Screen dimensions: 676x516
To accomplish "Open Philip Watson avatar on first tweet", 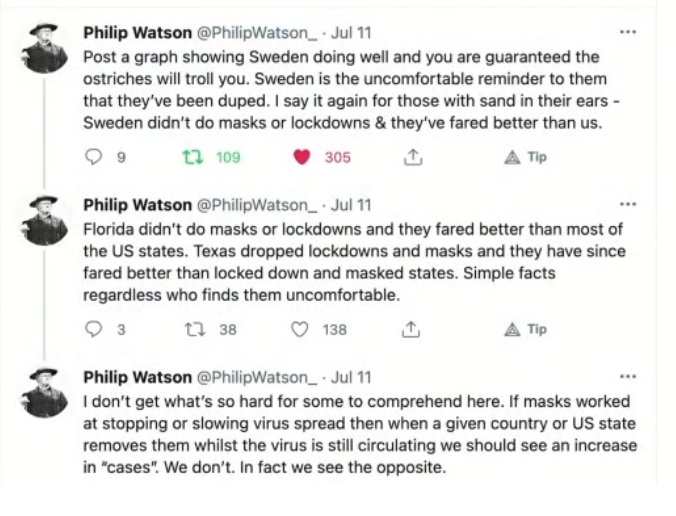I will click(45, 49).
